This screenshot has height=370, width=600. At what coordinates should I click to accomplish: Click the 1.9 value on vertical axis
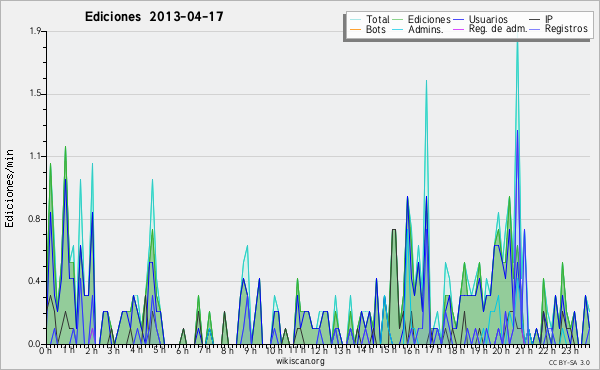click(35, 31)
